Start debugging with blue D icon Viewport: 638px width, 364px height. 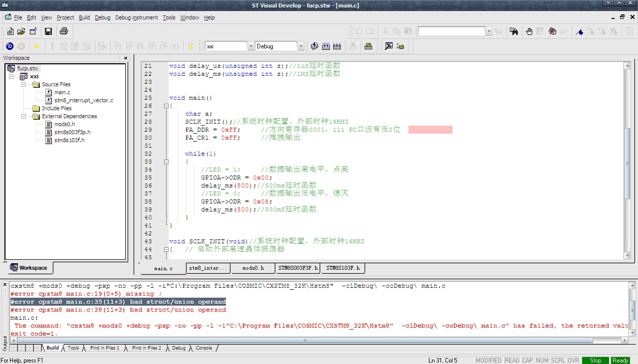[x=9, y=46]
